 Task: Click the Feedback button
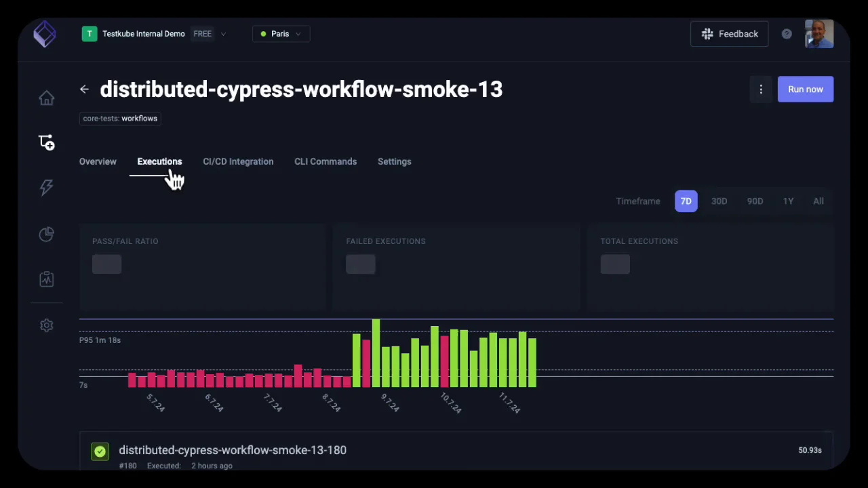pos(729,34)
